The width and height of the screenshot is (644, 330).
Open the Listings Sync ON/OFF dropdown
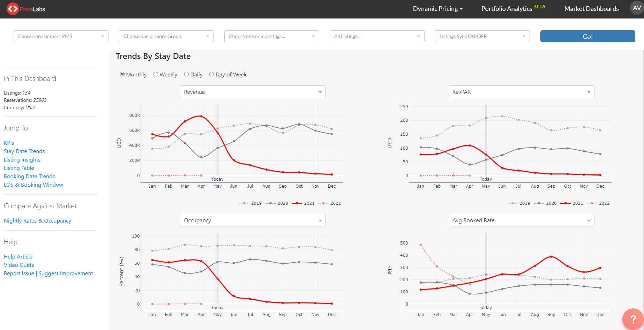click(x=482, y=36)
